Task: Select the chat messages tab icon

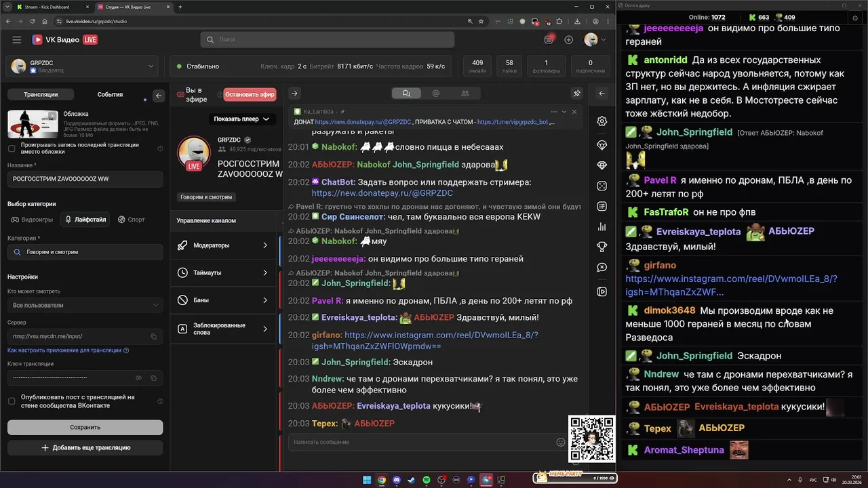Action: click(406, 94)
